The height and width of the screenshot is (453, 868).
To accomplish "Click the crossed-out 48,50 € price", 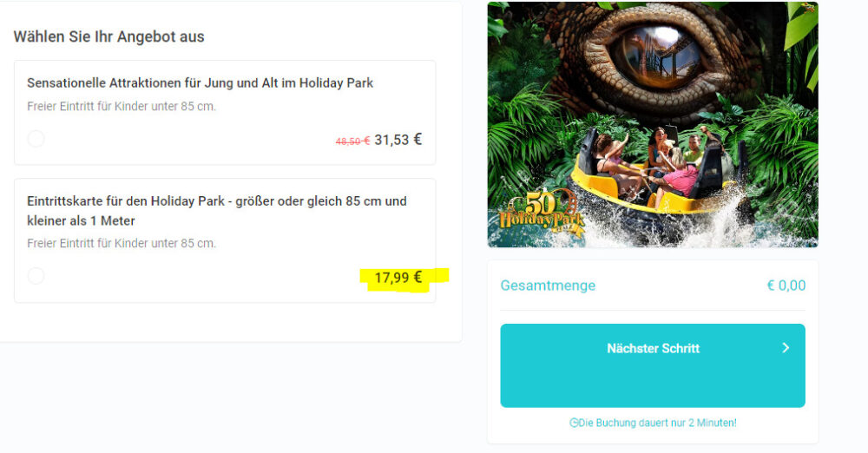I will 352,141.
